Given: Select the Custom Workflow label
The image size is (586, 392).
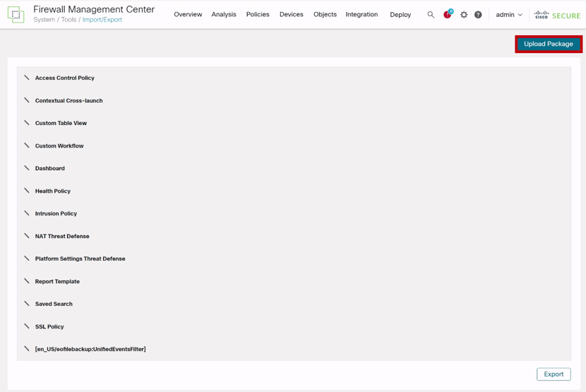Looking at the screenshot, I should pos(59,146).
